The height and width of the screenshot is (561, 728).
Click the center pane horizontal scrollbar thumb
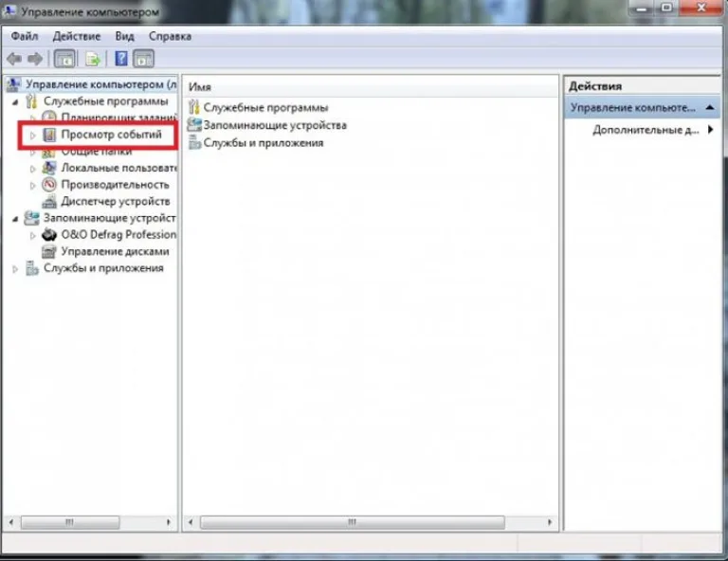click(x=353, y=522)
